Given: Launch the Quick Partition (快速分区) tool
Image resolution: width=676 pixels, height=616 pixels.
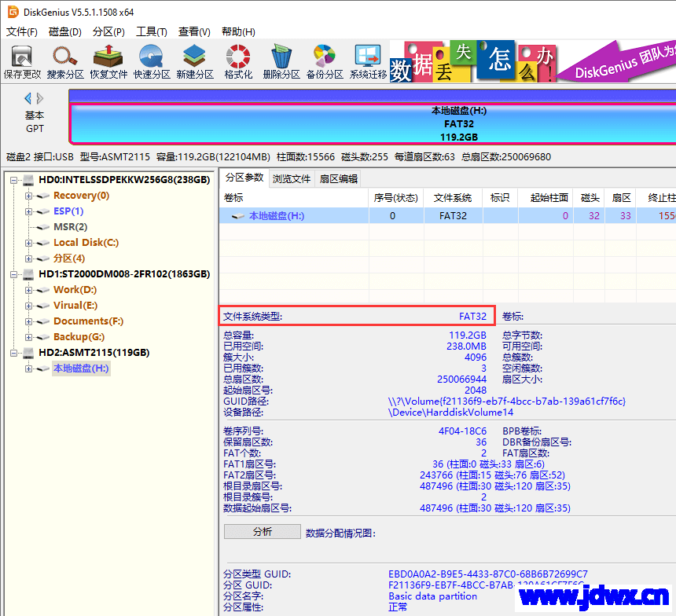Looking at the screenshot, I should point(152,62).
